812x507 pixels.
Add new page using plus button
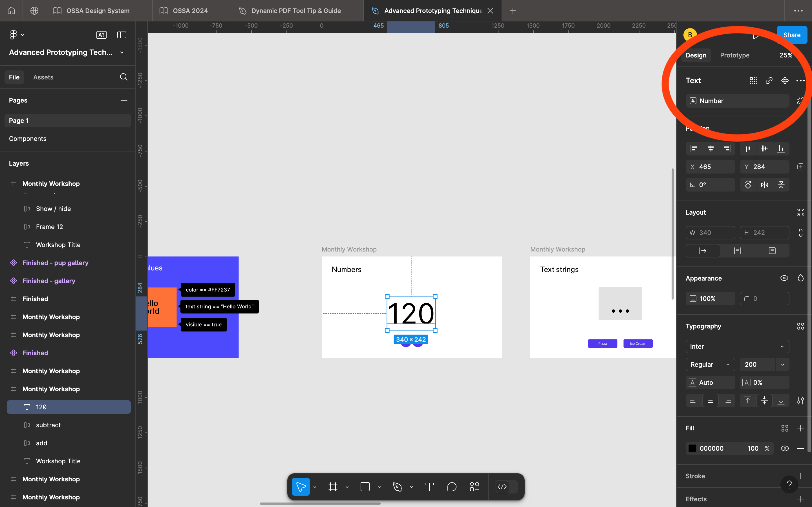click(124, 100)
